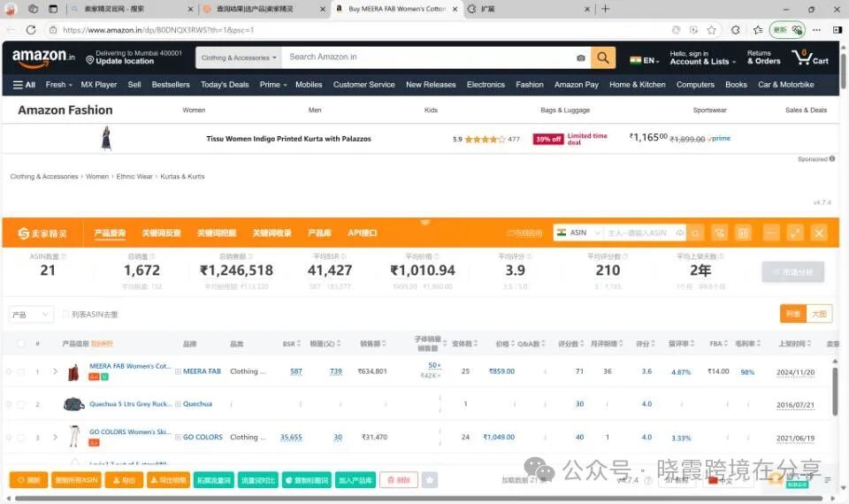Sort table by listing date column
This screenshot has height=504, width=849.
coord(795,344)
